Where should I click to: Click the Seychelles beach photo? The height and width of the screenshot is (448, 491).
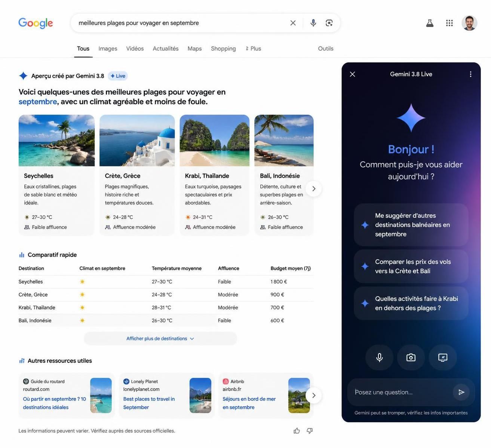56,140
